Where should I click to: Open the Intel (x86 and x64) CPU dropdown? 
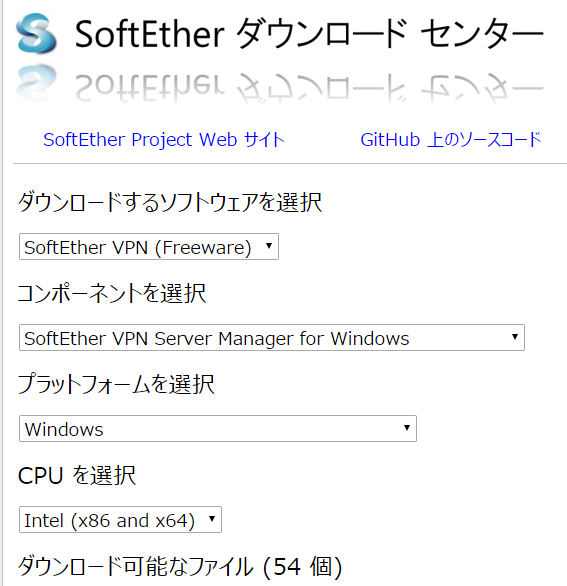120,519
